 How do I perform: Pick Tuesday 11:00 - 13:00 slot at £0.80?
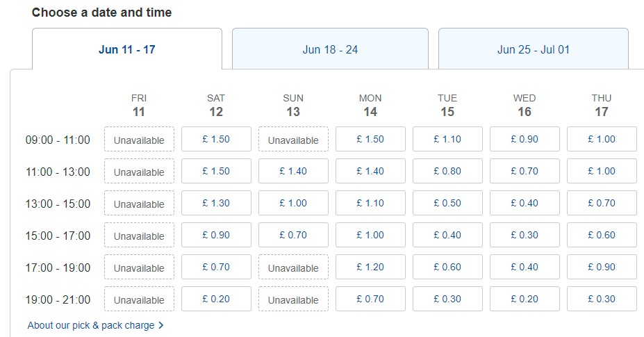pyautogui.click(x=447, y=171)
